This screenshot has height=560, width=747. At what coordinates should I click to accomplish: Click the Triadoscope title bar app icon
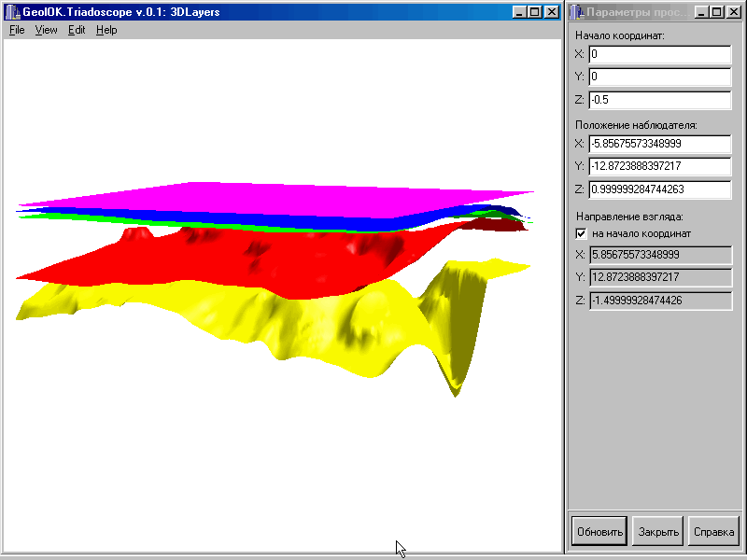(x=12, y=12)
